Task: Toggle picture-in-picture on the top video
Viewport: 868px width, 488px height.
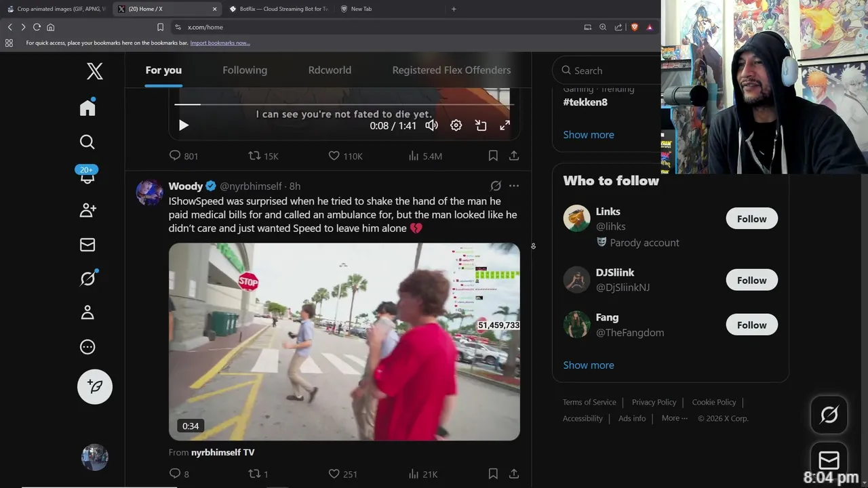Action: coord(481,125)
